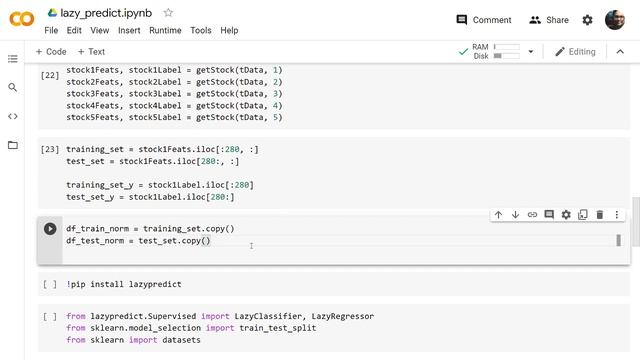
Task: Add a new Code cell
Action: point(51,52)
